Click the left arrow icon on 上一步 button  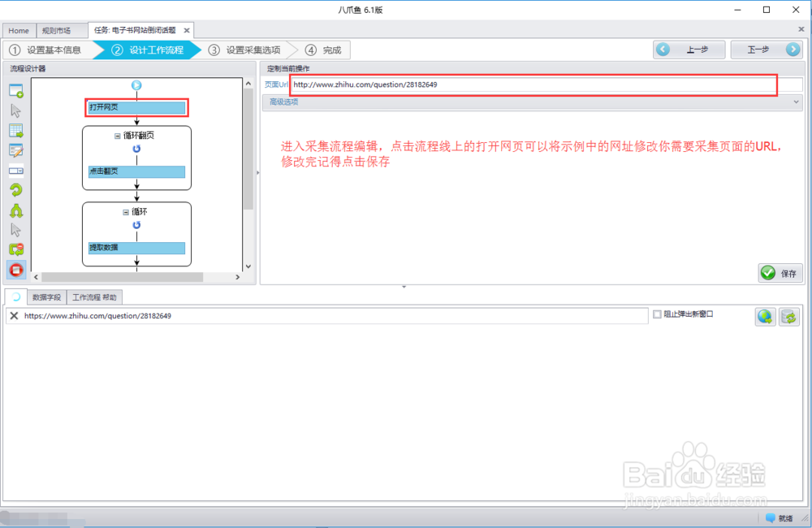tap(663, 50)
